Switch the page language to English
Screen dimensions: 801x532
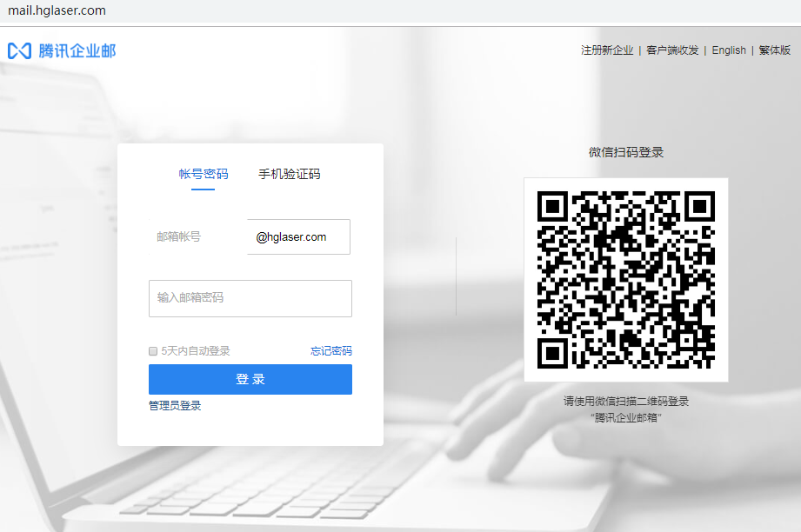[729, 50]
